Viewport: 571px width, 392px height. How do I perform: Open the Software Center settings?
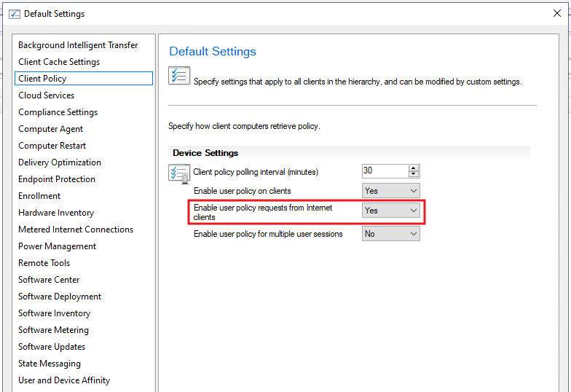(x=49, y=280)
